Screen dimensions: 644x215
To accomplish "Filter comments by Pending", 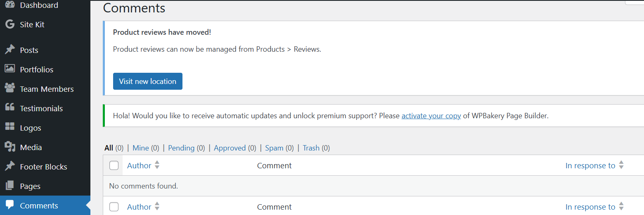I will [x=181, y=148].
